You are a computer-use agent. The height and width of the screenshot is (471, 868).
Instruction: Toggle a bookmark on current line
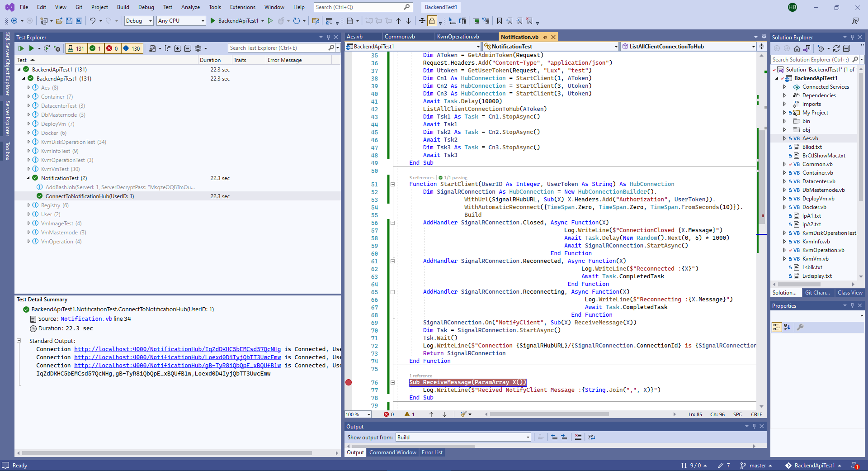[x=499, y=21]
